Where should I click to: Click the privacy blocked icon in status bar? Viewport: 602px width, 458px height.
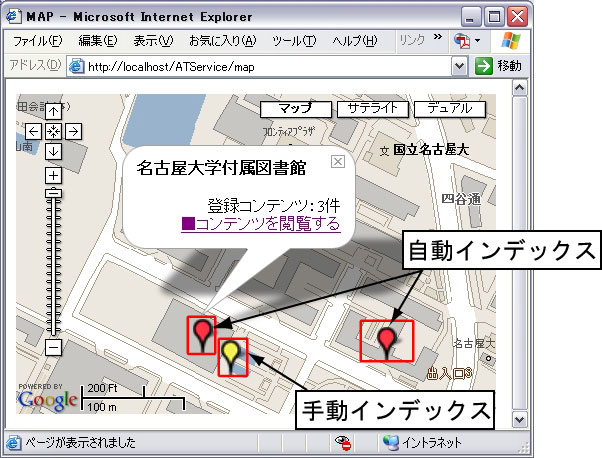pos(343,443)
